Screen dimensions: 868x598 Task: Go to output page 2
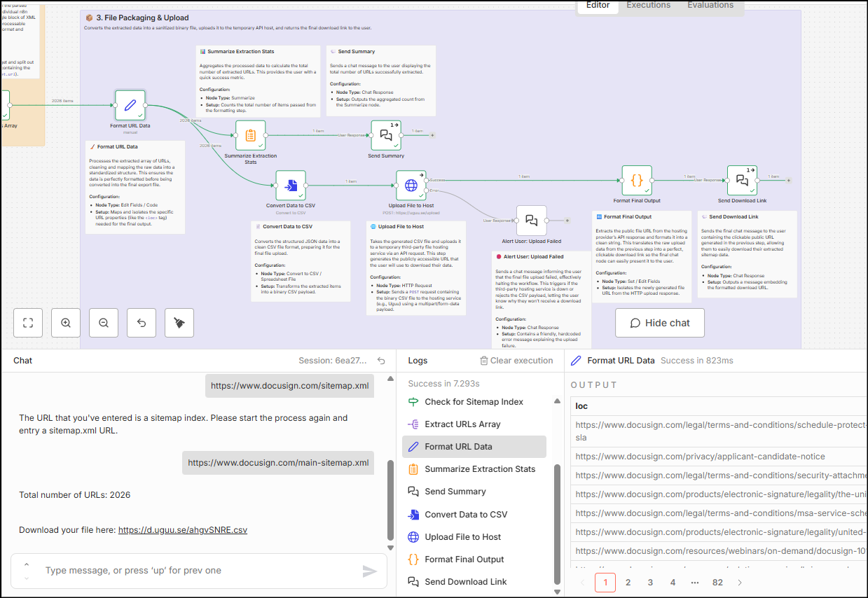(628, 583)
